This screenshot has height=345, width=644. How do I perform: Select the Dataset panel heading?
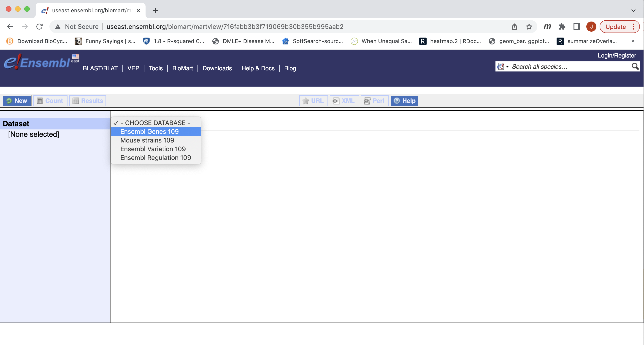[16, 123]
